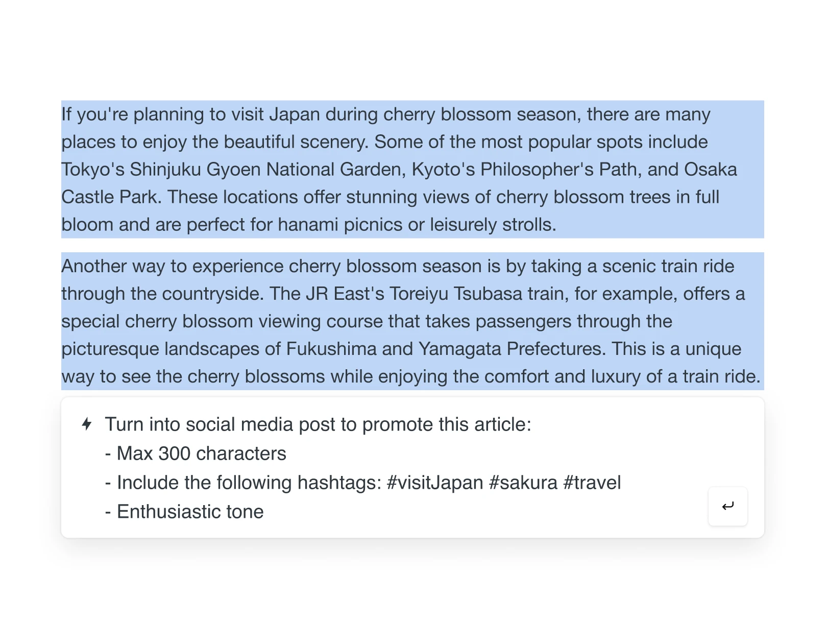Click the 'Turn into social media post' prompt line
This screenshot has height=644, width=827.
[x=318, y=424]
